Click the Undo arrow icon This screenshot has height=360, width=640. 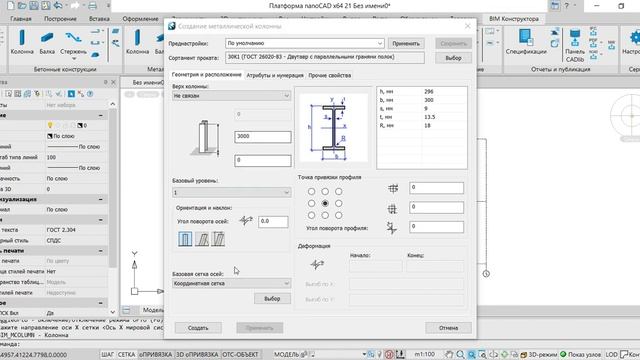click(58, 6)
